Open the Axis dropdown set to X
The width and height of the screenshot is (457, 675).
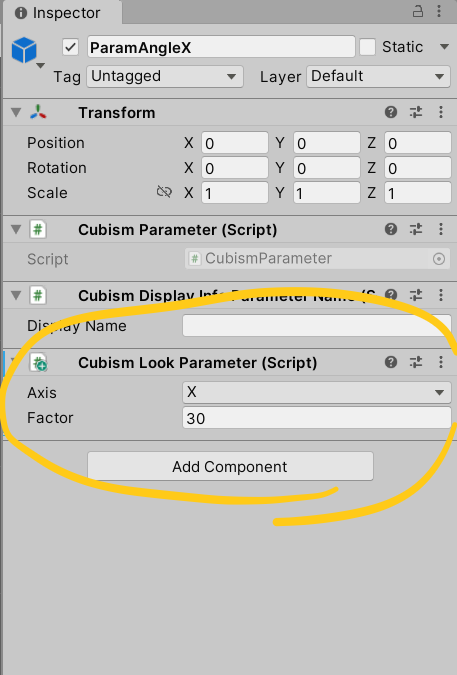pos(317,392)
